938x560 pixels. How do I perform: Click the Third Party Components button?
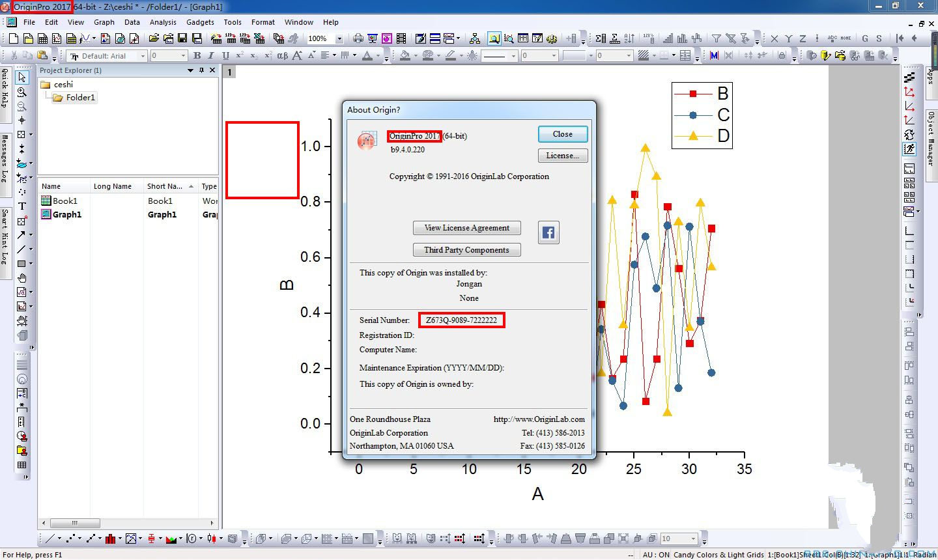[x=466, y=250]
